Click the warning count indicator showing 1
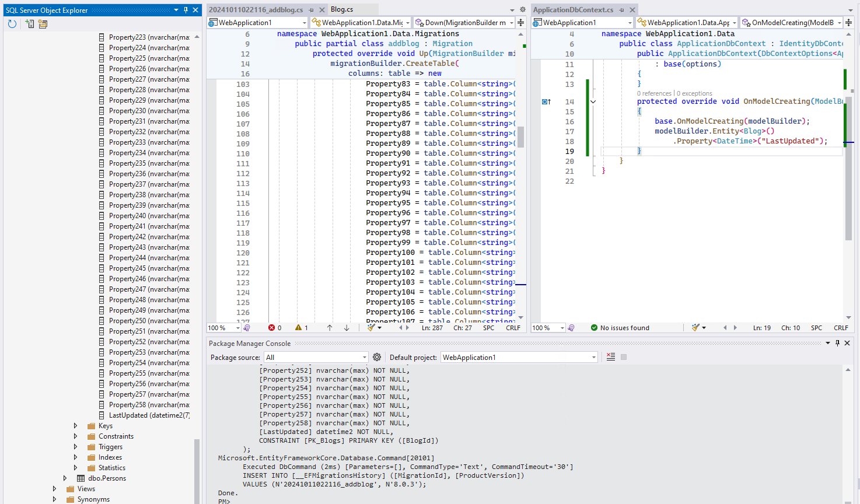 302,328
